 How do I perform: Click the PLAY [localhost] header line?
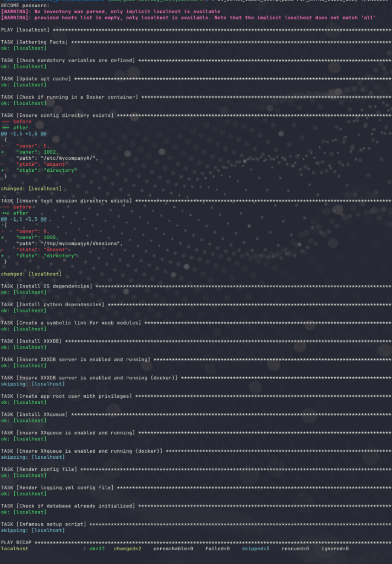pyautogui.click(x=25, y=30)
